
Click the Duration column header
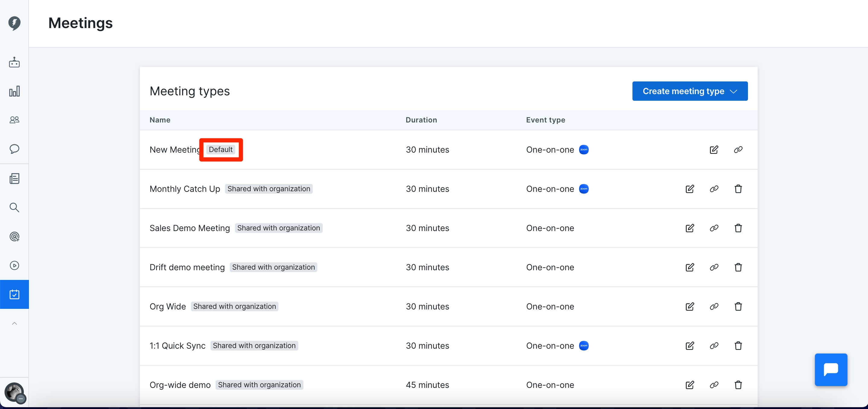(x=421, y=120)
